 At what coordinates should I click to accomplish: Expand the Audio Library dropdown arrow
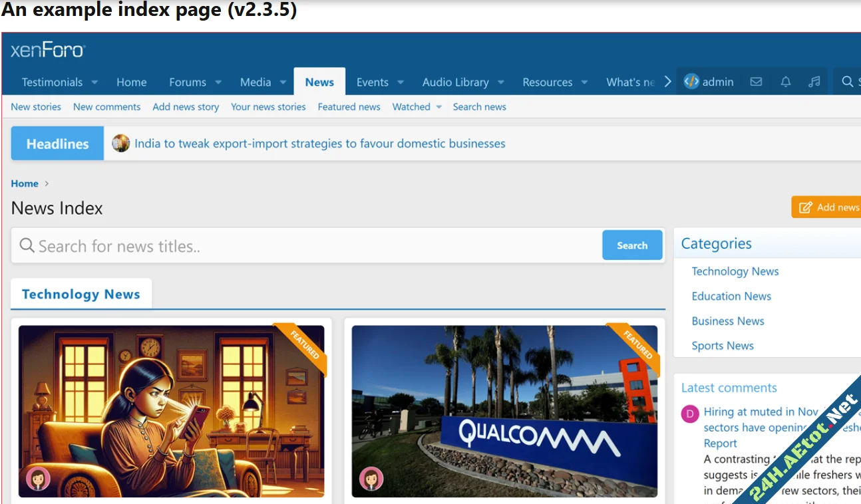pyautogui.click(x=500, y=82)
